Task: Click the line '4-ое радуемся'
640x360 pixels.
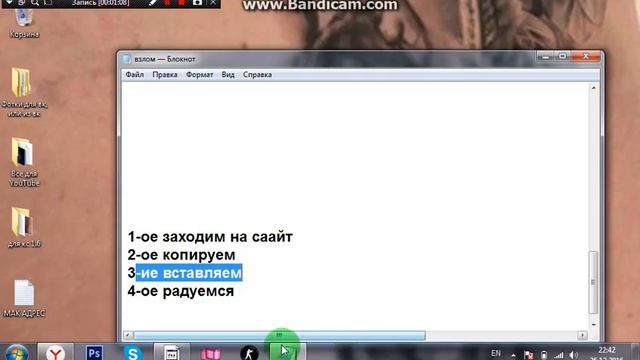Action: pos(181,291)
